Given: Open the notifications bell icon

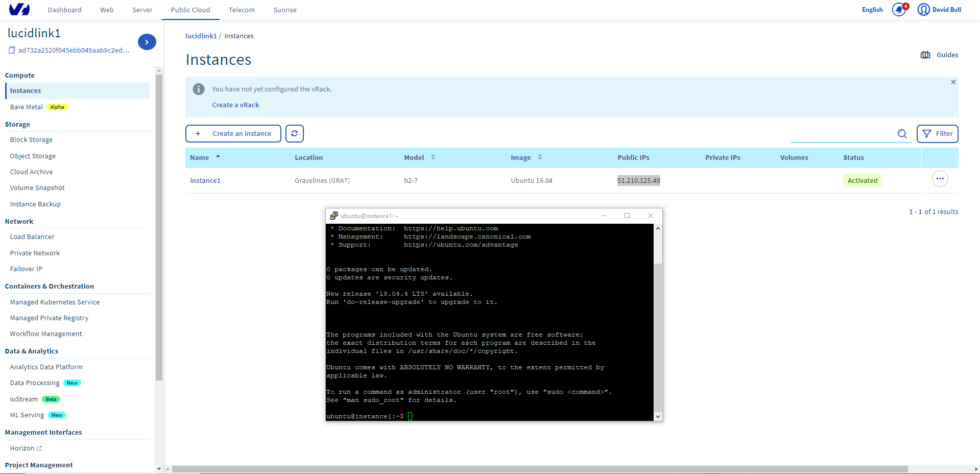Looking at the screenshot, I should coord(899,10).
